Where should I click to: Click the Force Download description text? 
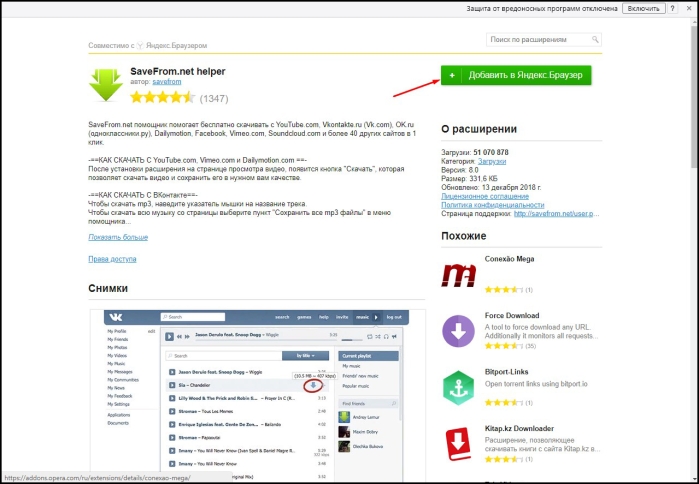541,331
